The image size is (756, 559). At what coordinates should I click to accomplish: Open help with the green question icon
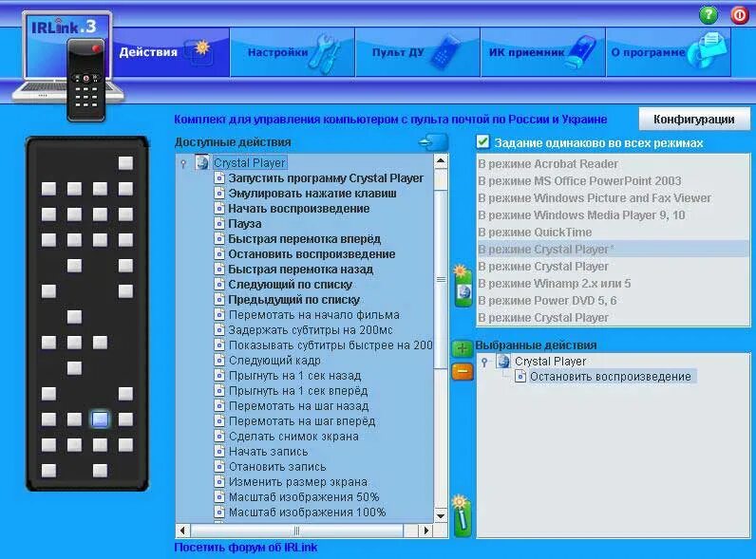pos(708,14)
